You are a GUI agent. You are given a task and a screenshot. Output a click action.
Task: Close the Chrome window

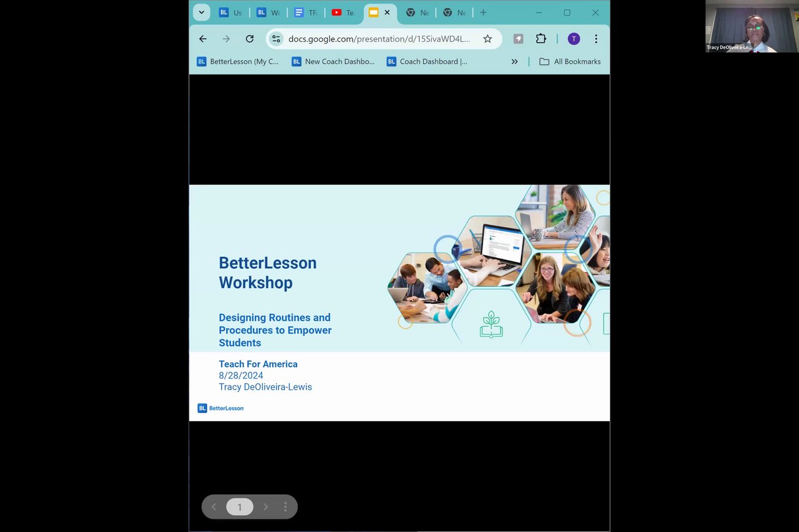pos(596,12)
